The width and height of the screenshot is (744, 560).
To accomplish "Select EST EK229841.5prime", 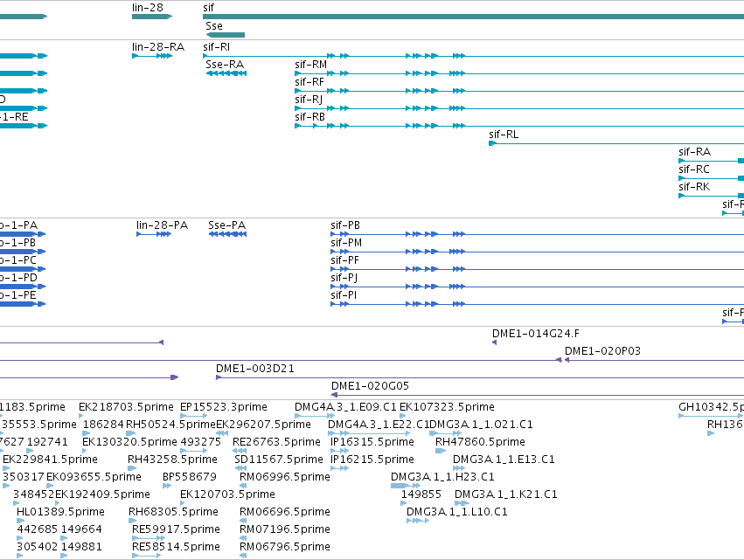I will click(x=50, y=460).
